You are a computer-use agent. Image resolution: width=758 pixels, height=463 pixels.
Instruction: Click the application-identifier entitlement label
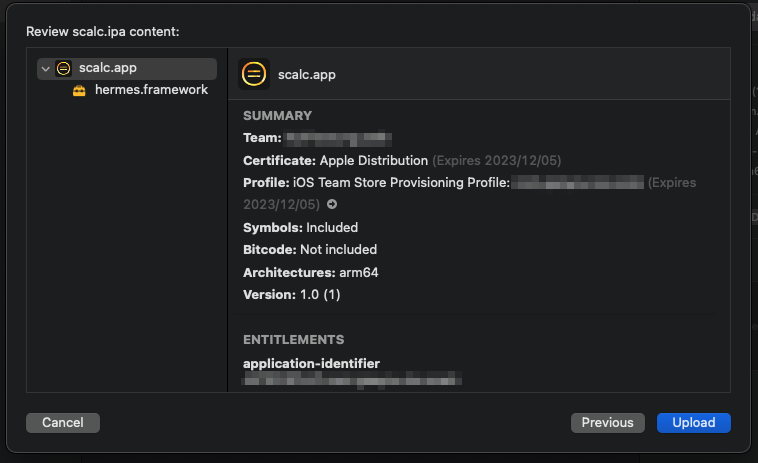pyautogui.click(x=311, y=363)
